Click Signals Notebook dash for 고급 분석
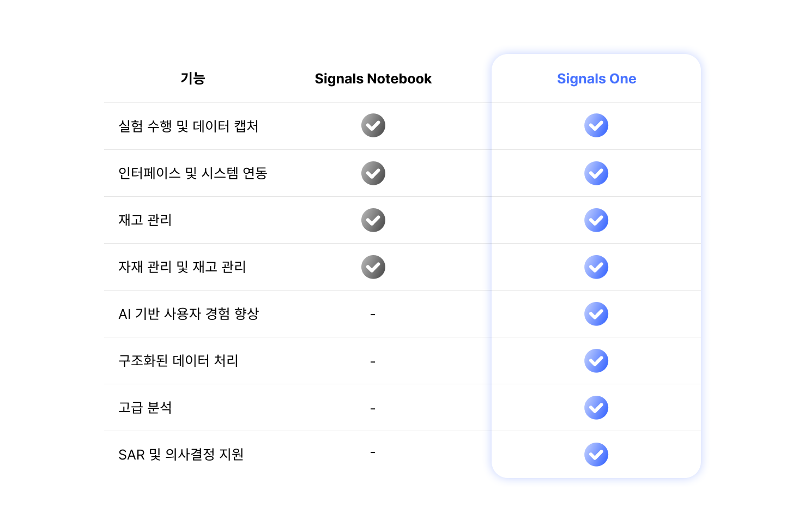Viewport: 805px width, 532px height. coord(373,408)
